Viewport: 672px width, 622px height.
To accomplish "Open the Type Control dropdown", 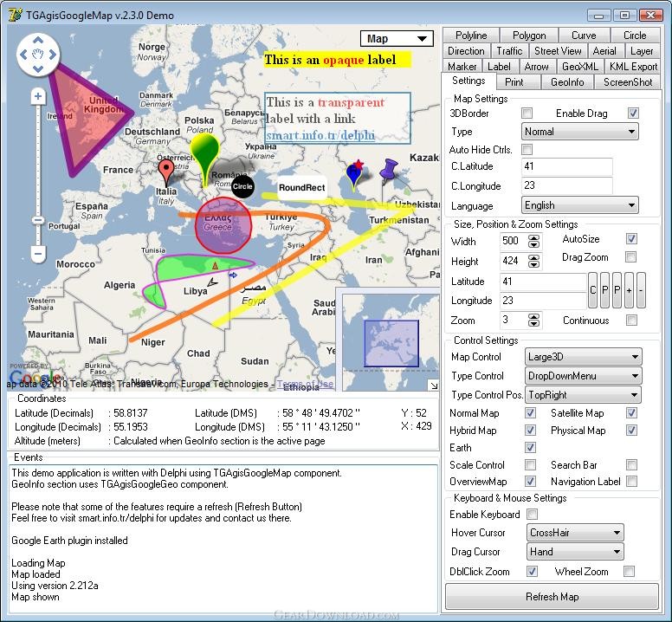I will pyautogui.click(x=583, y=376).
